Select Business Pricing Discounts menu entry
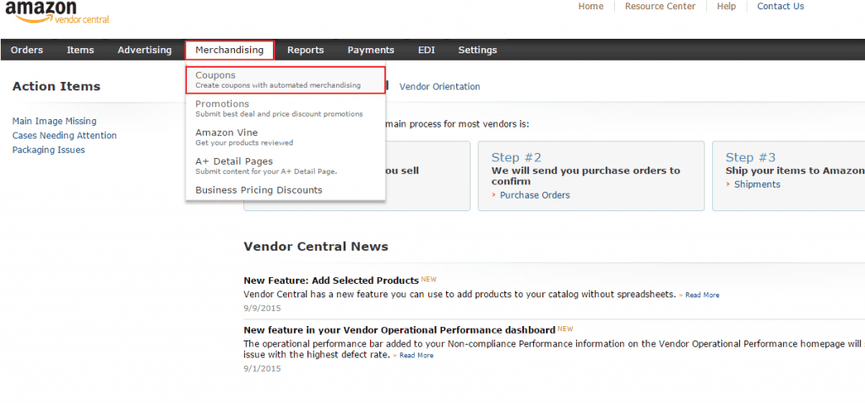This screenshot has width=865, height=403. (x=259, y=190)
